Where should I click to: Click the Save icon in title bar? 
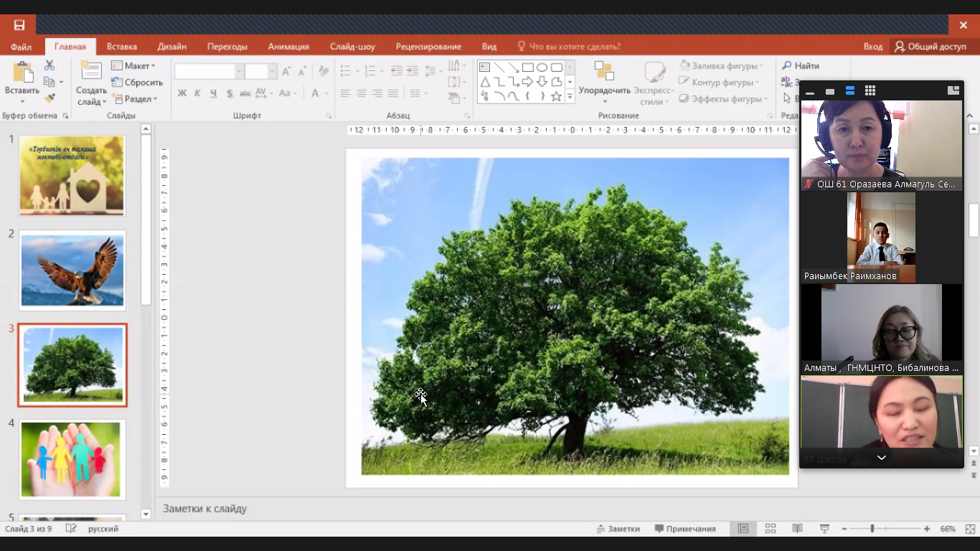(x=19, y=25)
